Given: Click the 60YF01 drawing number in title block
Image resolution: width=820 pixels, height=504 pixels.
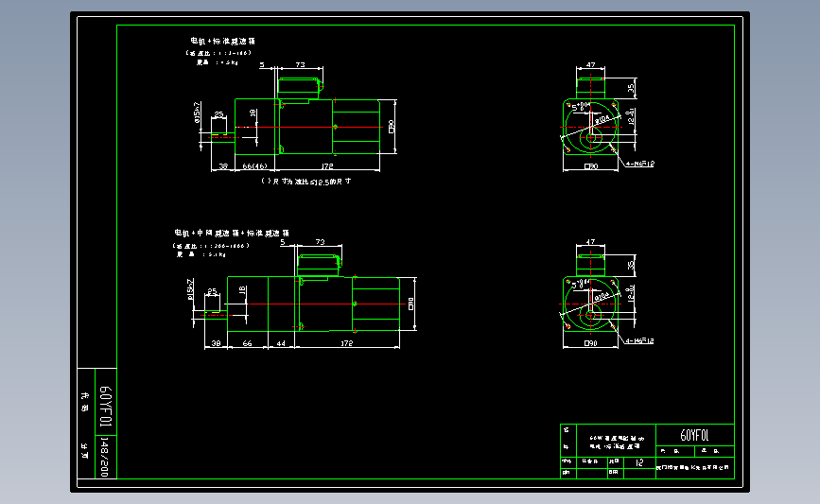Looking at the screenshot, I should pos(694,435).
